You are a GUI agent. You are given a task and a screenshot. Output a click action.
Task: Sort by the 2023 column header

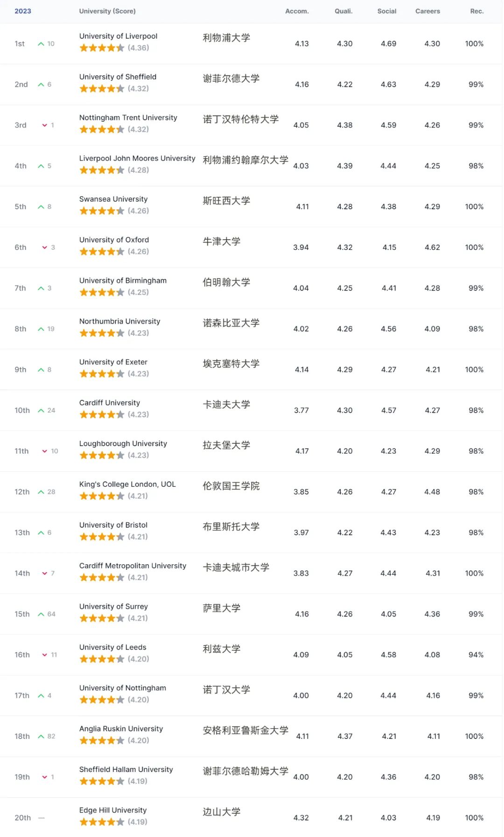23,11
